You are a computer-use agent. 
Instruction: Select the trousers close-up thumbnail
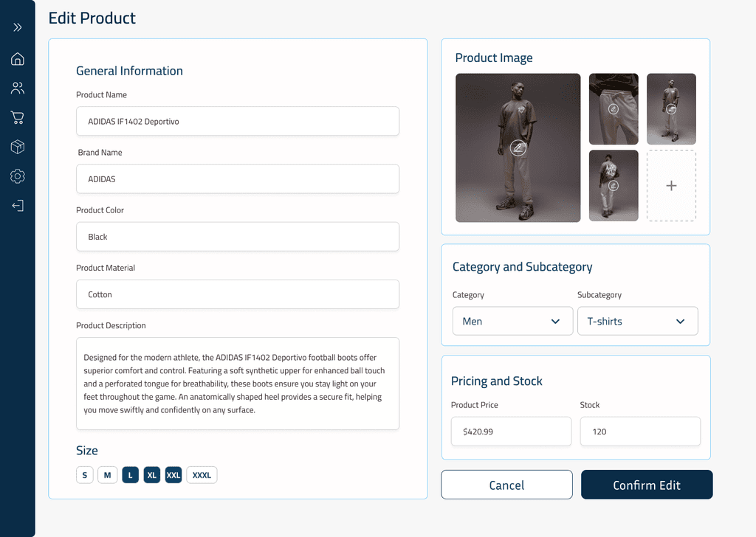click(x=614, y=109)
